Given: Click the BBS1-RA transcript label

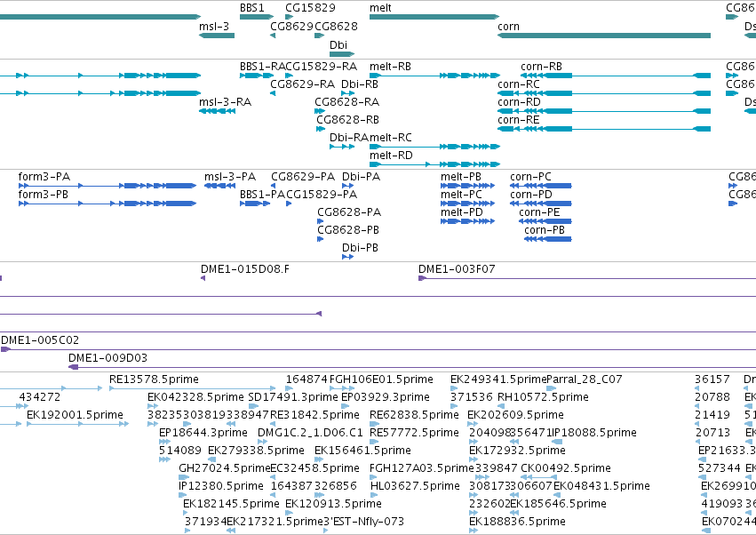Looking at the screenshot, I should pos(263,67).
